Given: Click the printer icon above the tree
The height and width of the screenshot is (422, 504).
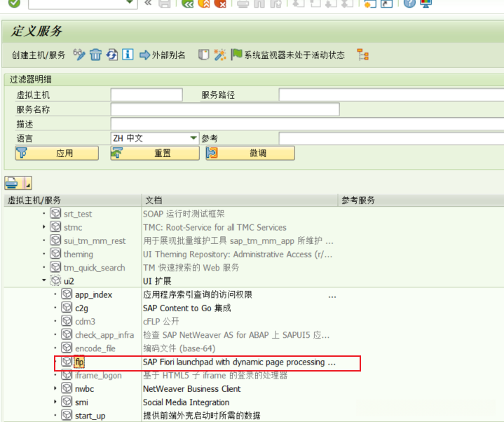Looking at the screenshot, I should pyautogui.click(x=13, y=183).
